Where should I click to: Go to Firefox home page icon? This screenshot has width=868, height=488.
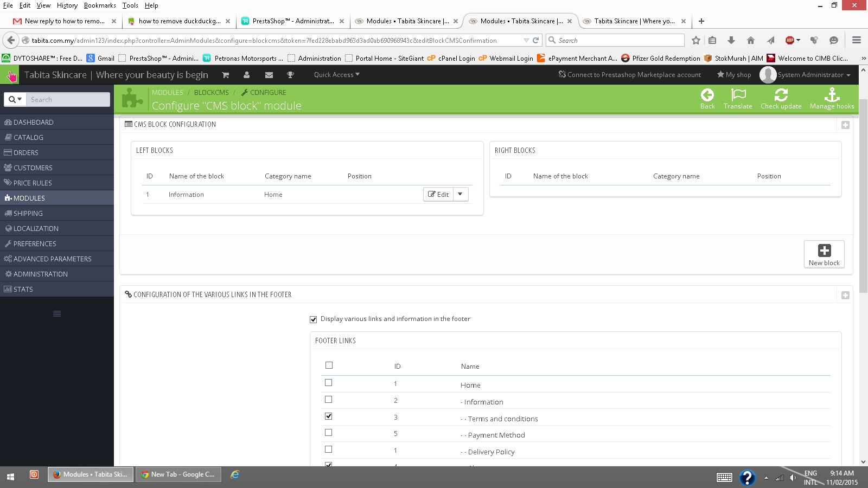tap(751, 40)
